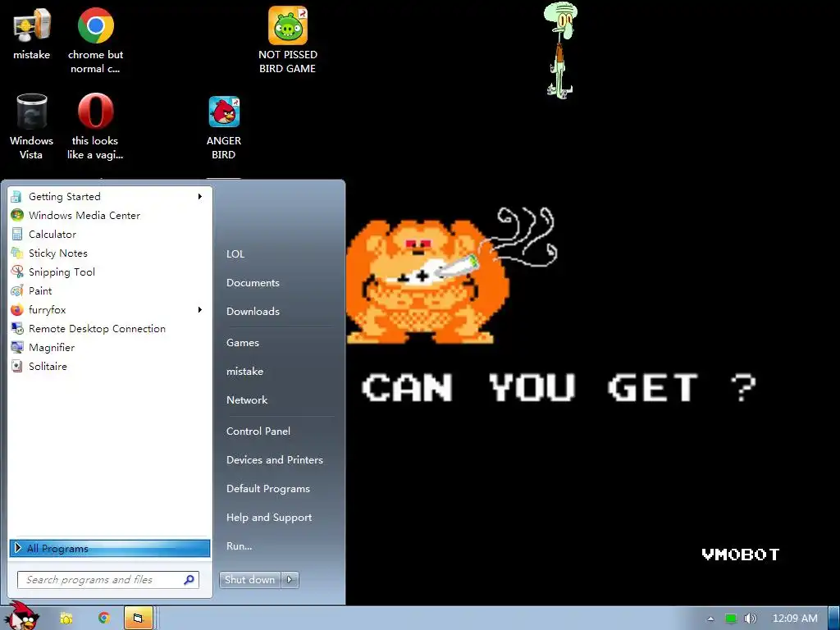Viewport: 840px width, 630px height.
Task: Open the volume speaker tray icon
Action: click(x=750, y=619)
